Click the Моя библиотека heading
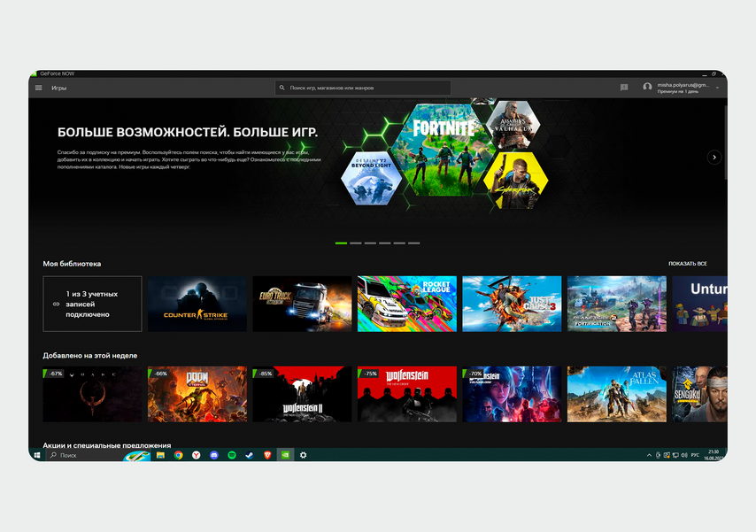 (x=72, y=264)
